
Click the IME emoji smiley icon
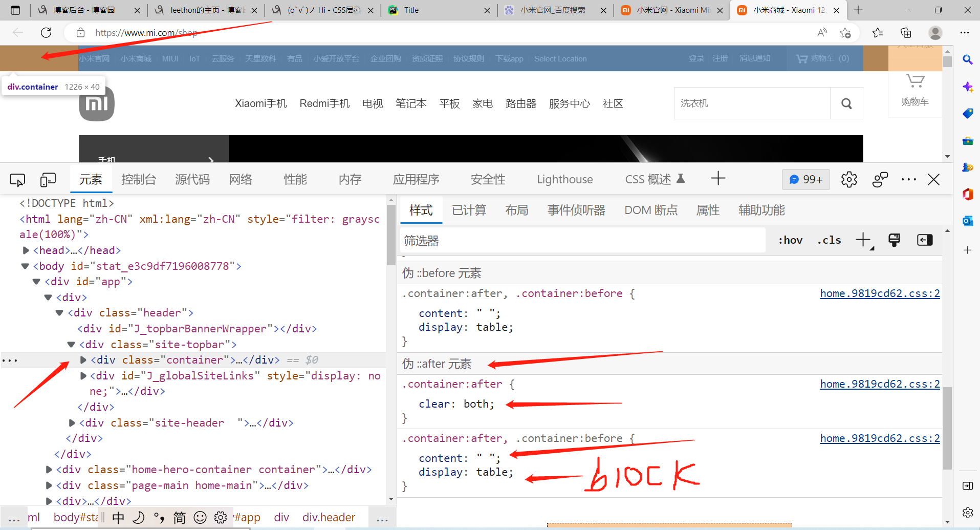click(x=200, y=517)
